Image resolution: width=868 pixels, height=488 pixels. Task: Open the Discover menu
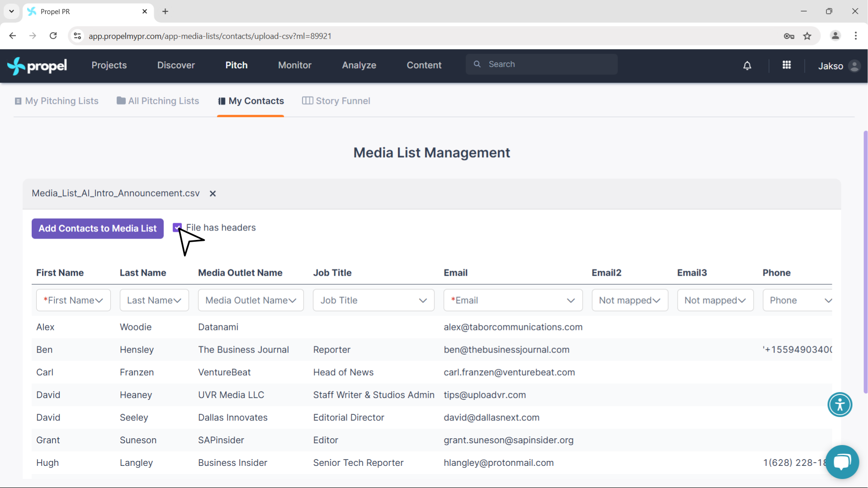[x=176, y=65]
